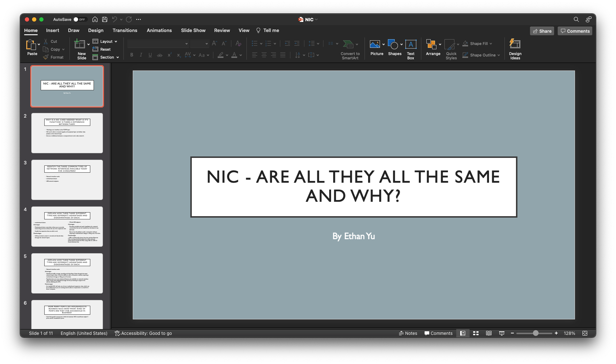
Task: Switch to the Design tab
Action: pos(96,31)
